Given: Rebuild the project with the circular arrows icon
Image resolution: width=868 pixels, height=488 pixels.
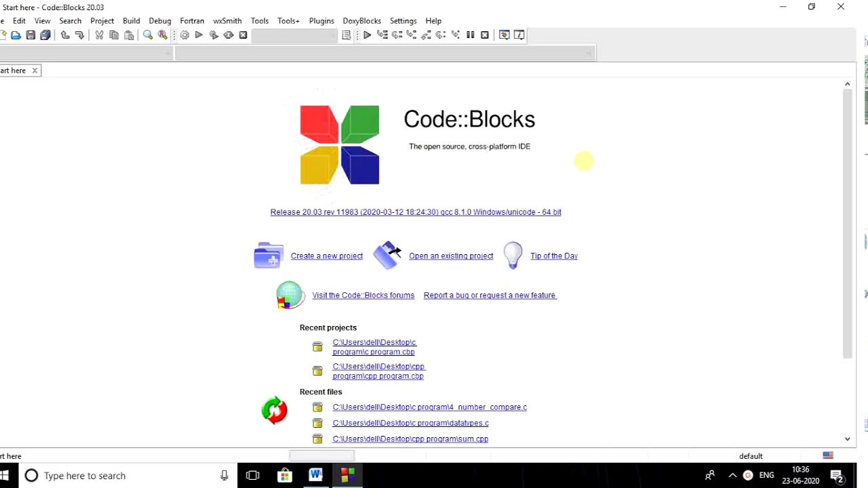Looking at the screenshot, I should point(229,35).
